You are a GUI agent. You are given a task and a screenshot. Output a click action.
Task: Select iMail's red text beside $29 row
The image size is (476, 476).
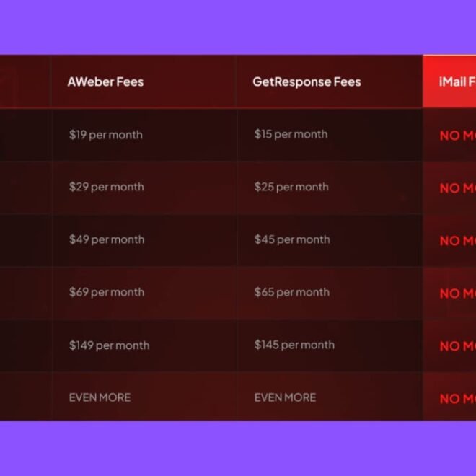(x=457, y=188)
